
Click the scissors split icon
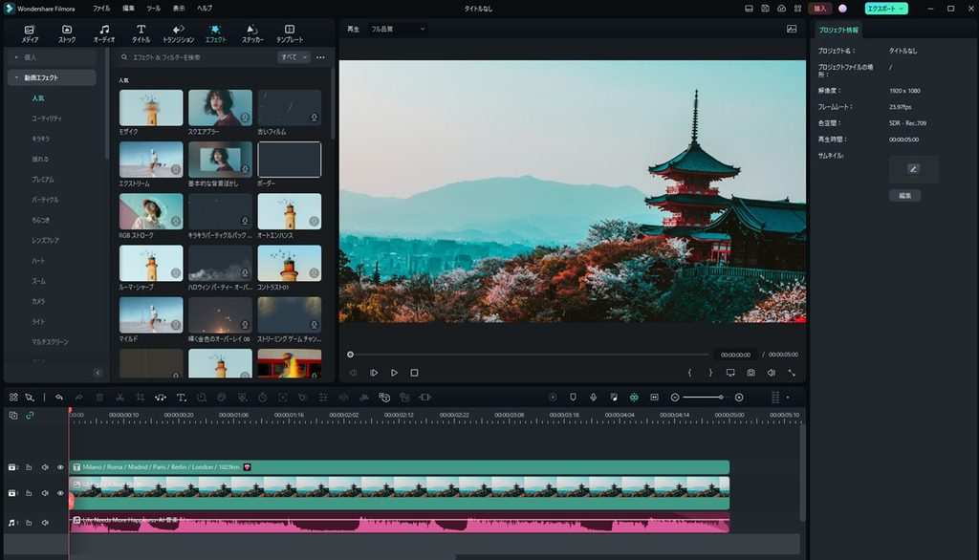click(x=120, y=397)
